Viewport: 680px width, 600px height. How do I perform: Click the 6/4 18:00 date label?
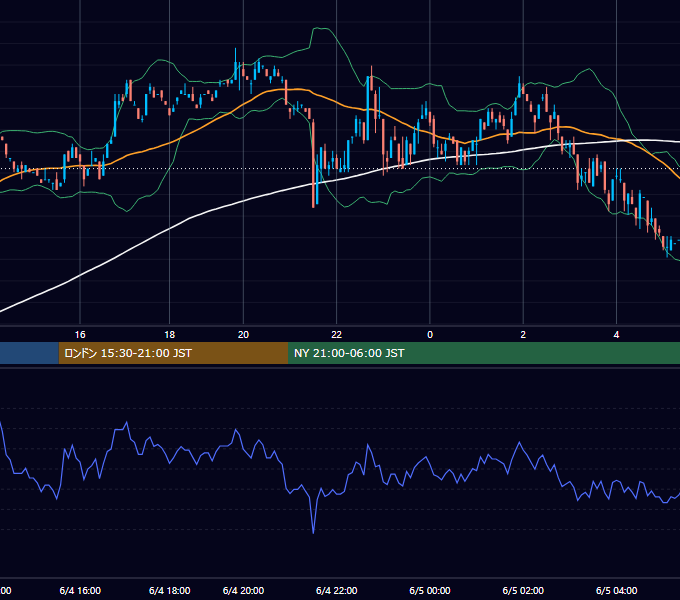click(170, 590)
